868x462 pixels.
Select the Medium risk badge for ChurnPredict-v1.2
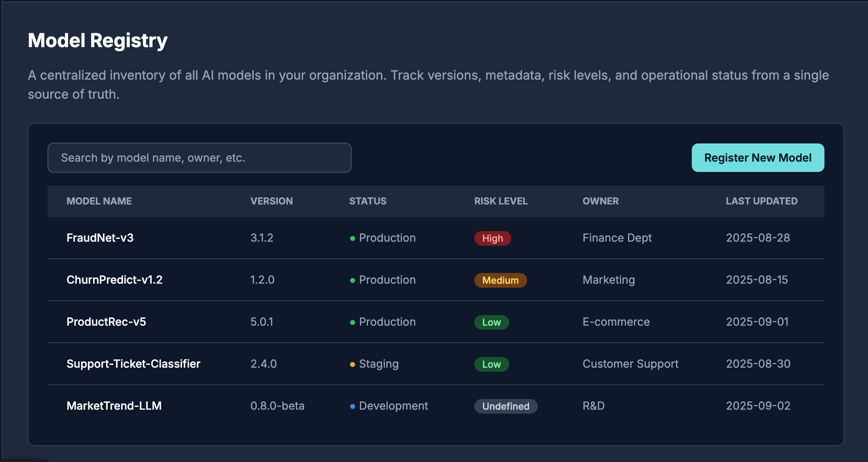point(500,280)
